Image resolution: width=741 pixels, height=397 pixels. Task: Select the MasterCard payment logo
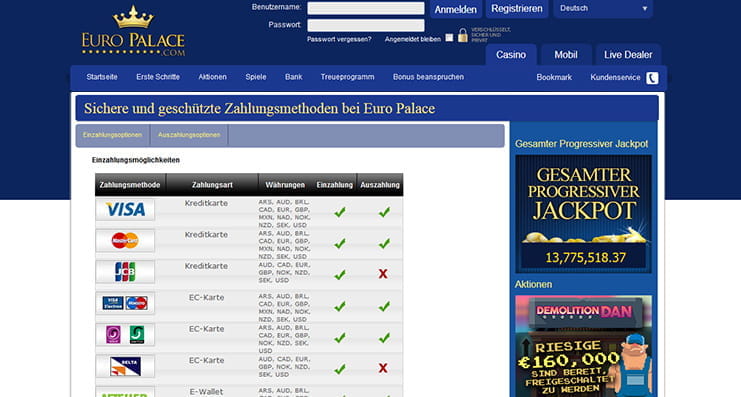[x=125, y=241]
